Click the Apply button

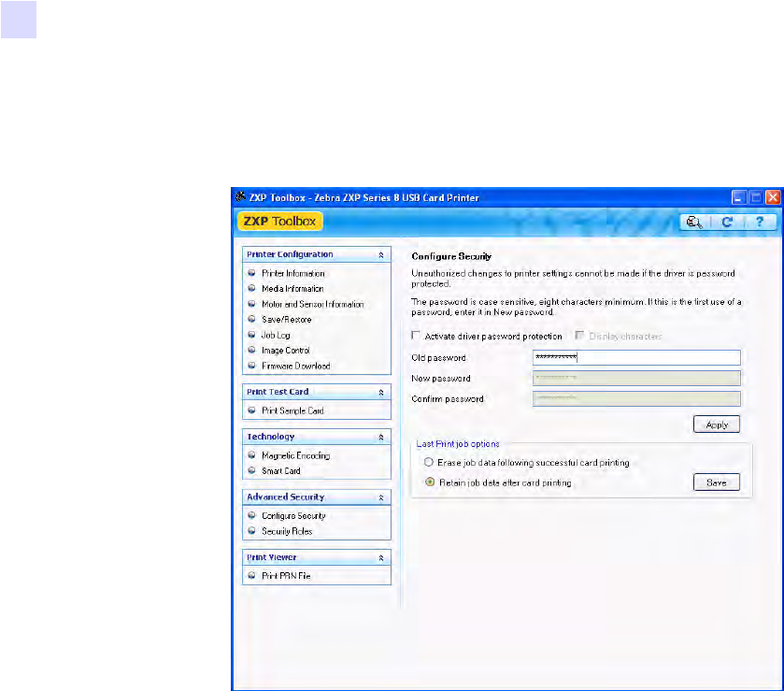pos(717,425)
